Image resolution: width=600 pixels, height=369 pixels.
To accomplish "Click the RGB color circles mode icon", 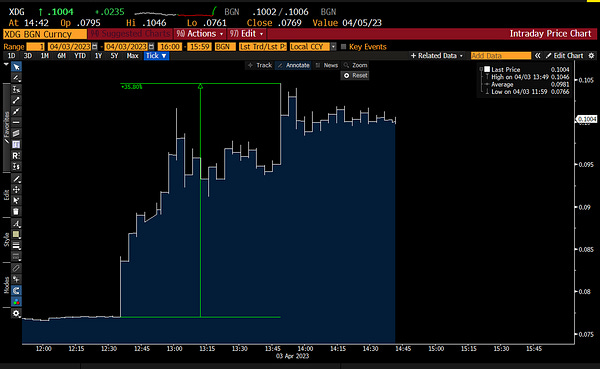I will [16, 302].
